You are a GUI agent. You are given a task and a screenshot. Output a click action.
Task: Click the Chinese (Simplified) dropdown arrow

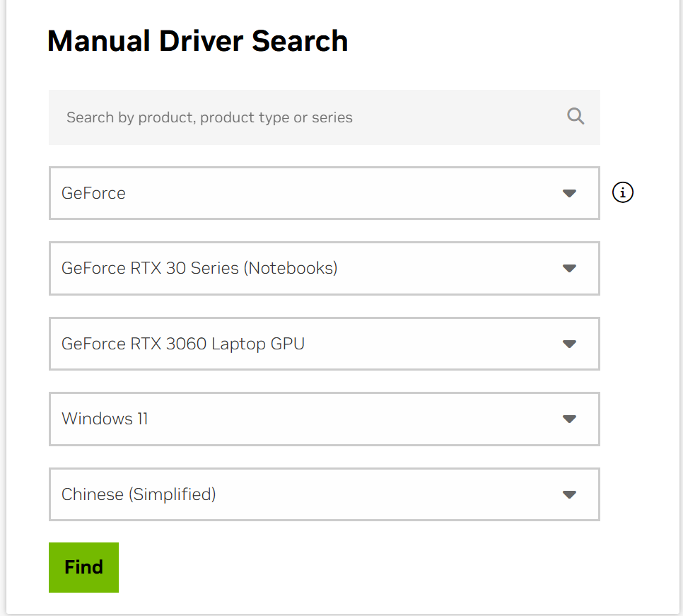tap(569, 494)
